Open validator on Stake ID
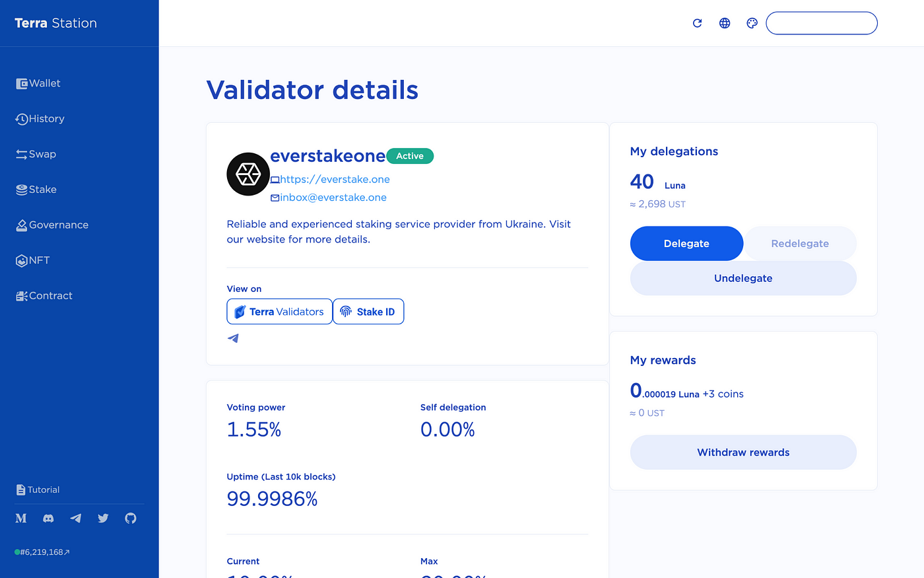The width and height of the screenshot is (924, 578). pyautogui.click(x=368, y=312)
